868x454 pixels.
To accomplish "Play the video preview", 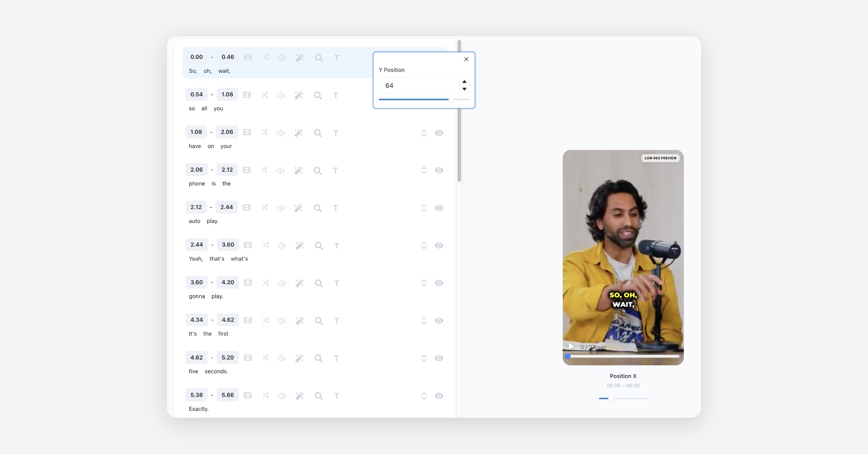I will point(571,346).
